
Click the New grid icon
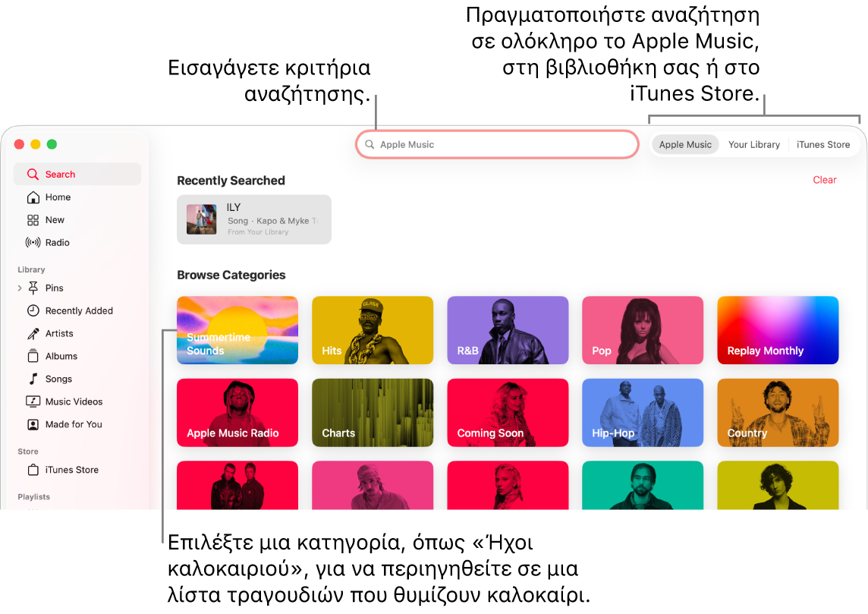coord(33,219)
